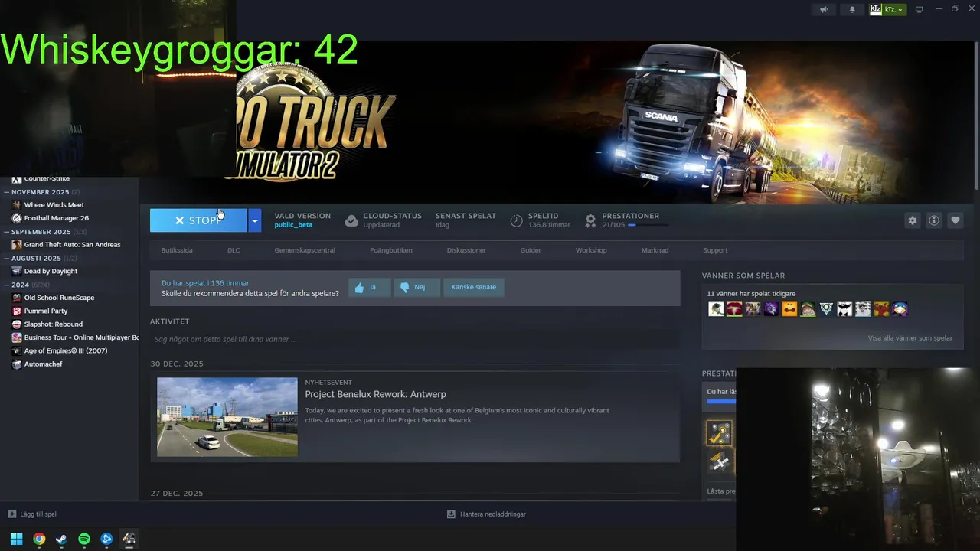
Task: Select Automachef in library
Action: coord(43,364)
